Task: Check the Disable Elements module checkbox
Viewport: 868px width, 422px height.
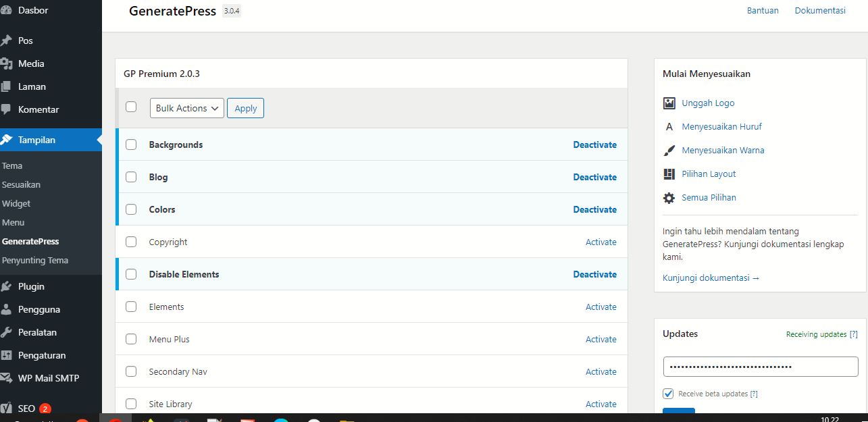Action: point(131,274)
